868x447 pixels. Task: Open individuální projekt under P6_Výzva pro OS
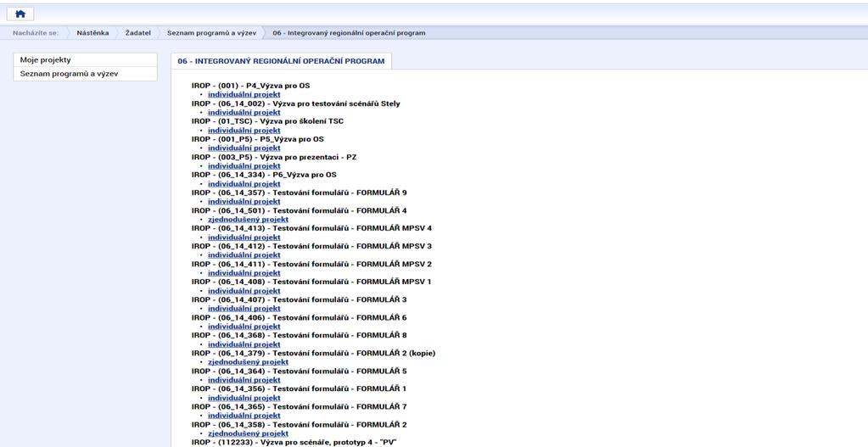click(244, 184)
